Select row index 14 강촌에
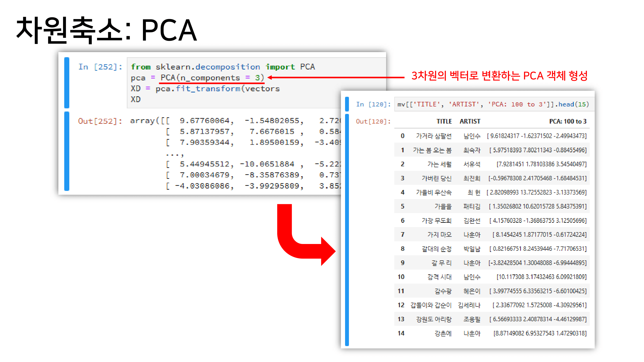Image resolution: width=644 pixels, height=362 pixels. click(x=401, y=333)
